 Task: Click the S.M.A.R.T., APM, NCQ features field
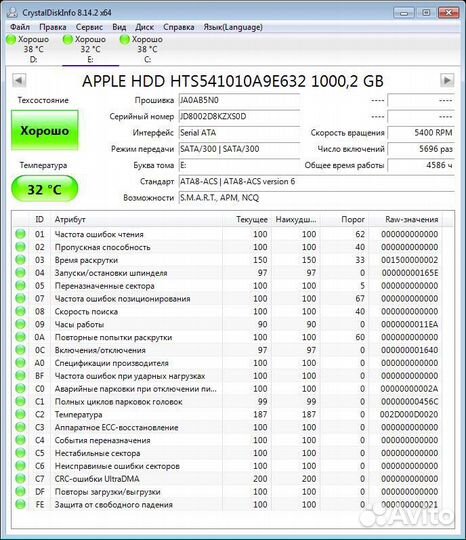point(317,197)
